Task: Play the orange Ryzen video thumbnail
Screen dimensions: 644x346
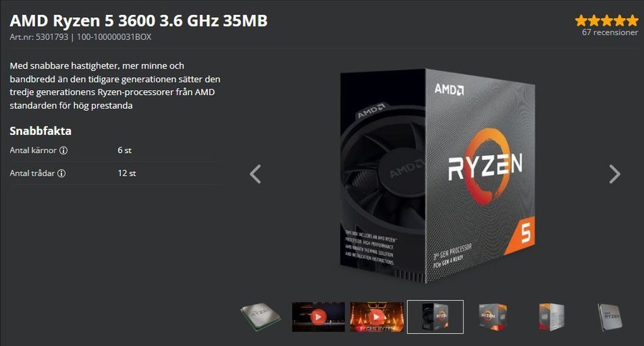Action: 376,317
